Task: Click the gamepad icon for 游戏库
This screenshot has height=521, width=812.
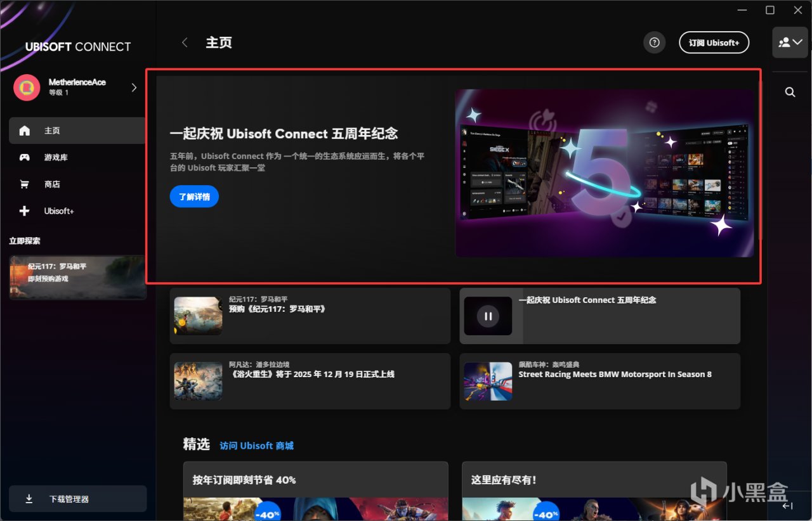Action: [25, 157]
